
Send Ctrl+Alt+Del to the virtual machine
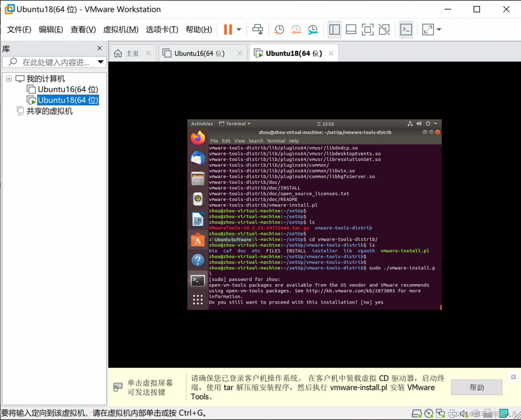pos(258,29)
